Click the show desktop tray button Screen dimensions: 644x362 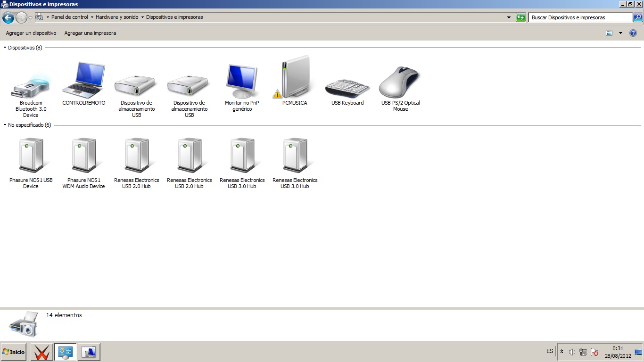638,352
